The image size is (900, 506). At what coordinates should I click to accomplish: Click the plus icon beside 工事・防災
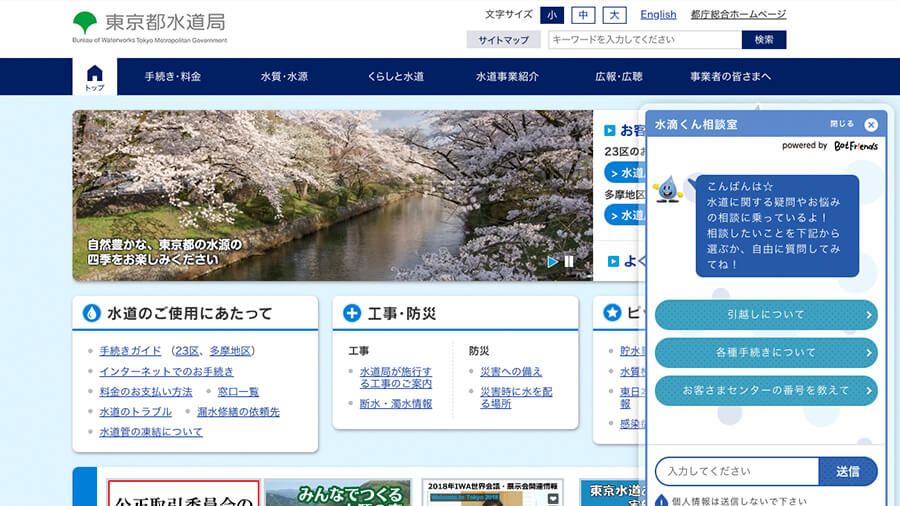pyautogui.click(x=352, y=313)
